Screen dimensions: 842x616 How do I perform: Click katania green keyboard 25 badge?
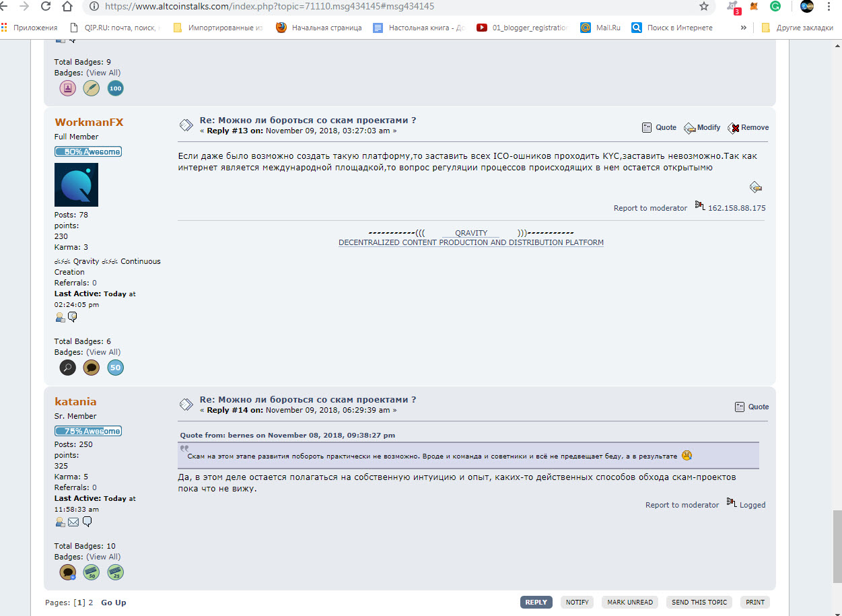point(116,572)
